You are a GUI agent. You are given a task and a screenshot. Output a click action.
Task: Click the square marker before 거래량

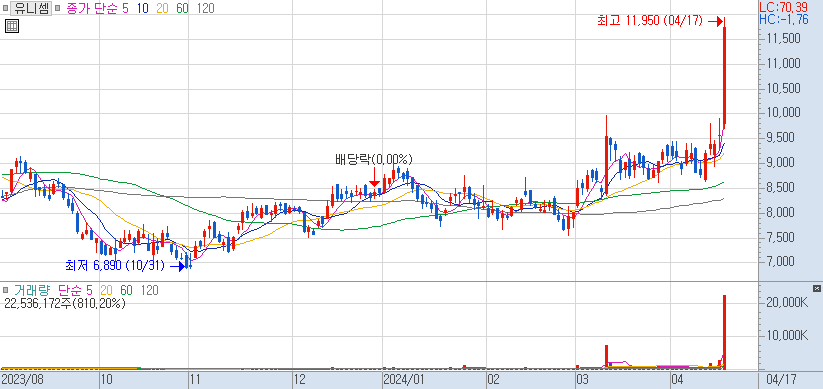pyautogui.click(x=5, y=290)
